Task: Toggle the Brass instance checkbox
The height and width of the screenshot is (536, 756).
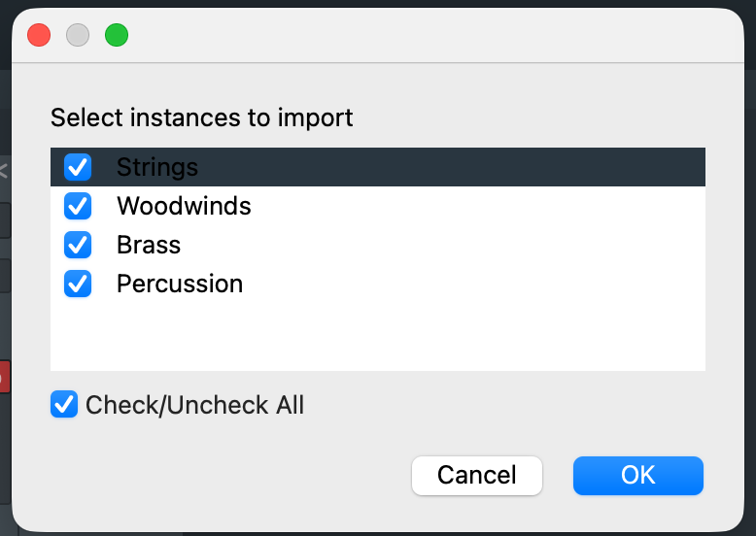Action: pyautogui.click(x=78, y=245)
